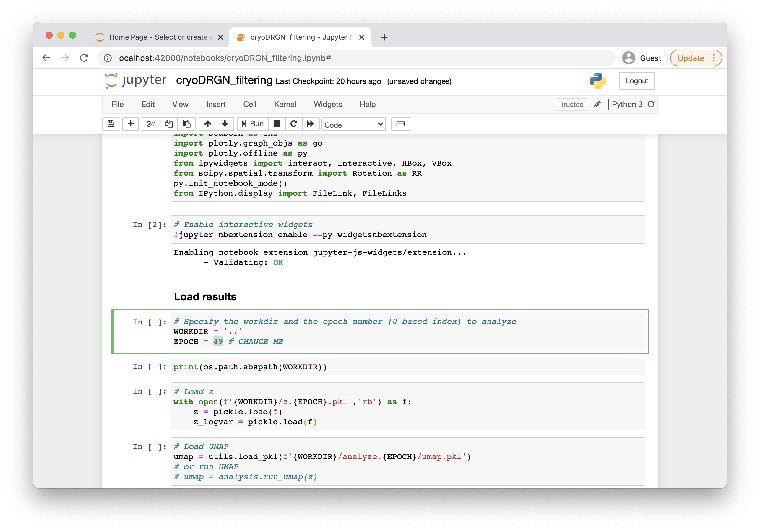Move selected cell down arrow

click(x=225, y=124)
